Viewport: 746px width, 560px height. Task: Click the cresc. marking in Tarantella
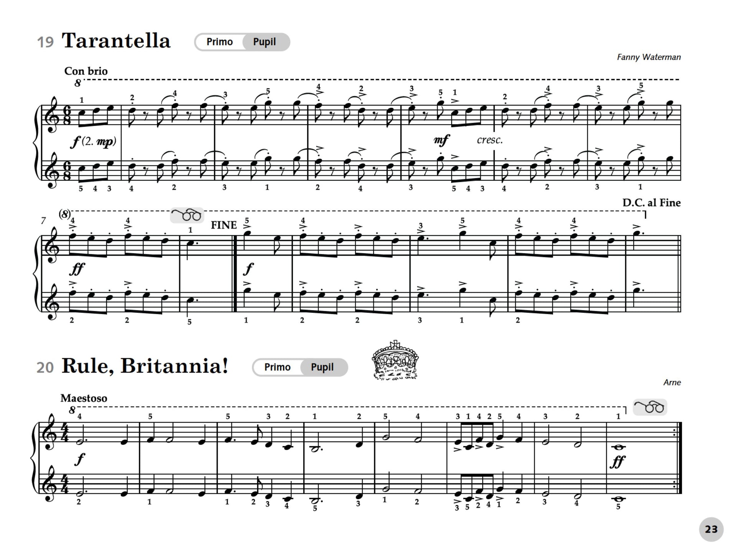[x=490, y=140]
